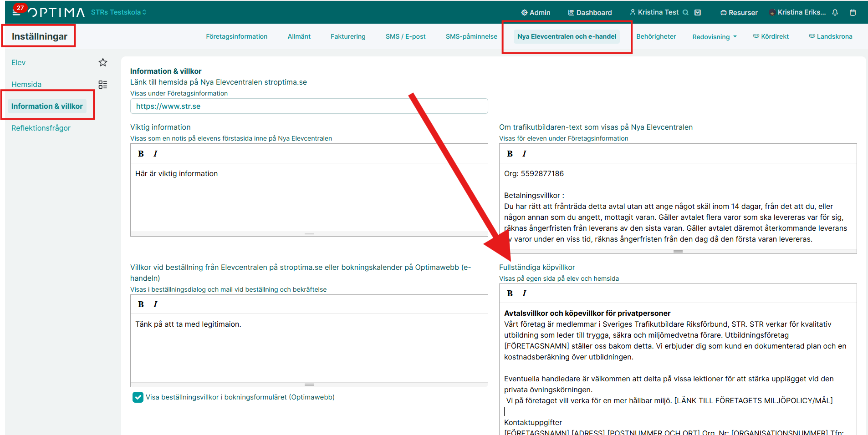The width and height of the screenshot is (868, 435).
Task: Open the Dashboard link
Action: (x=590, y=13)
